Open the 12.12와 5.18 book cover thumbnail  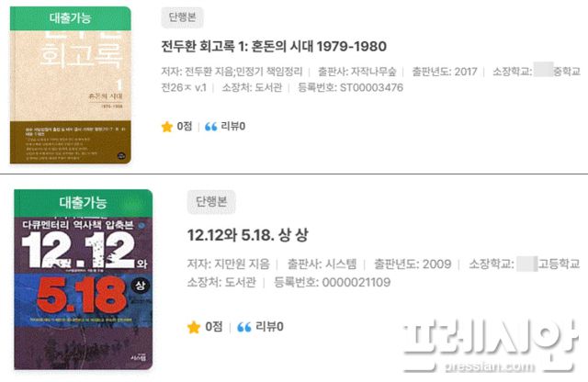[84, 280]
